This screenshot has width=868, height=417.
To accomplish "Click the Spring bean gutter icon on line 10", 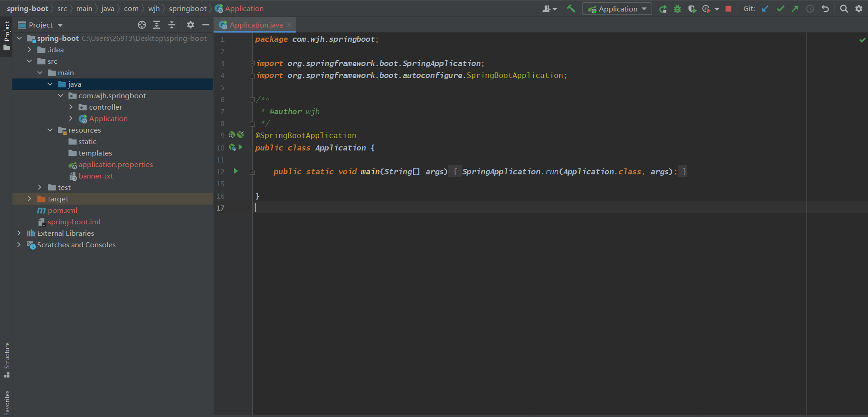I will (232, 147).
